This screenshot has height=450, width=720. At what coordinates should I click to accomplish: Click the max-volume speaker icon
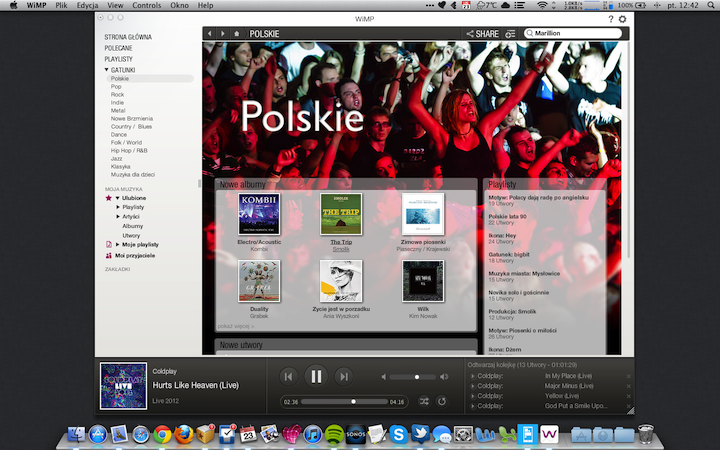[444, 377]
